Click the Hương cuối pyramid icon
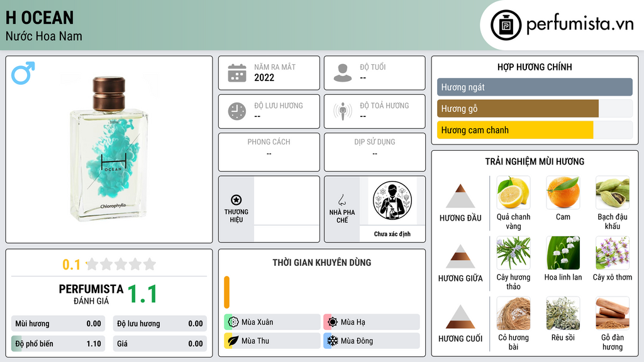The height and width of the screenshot is (362, 644). pos(460,317)
